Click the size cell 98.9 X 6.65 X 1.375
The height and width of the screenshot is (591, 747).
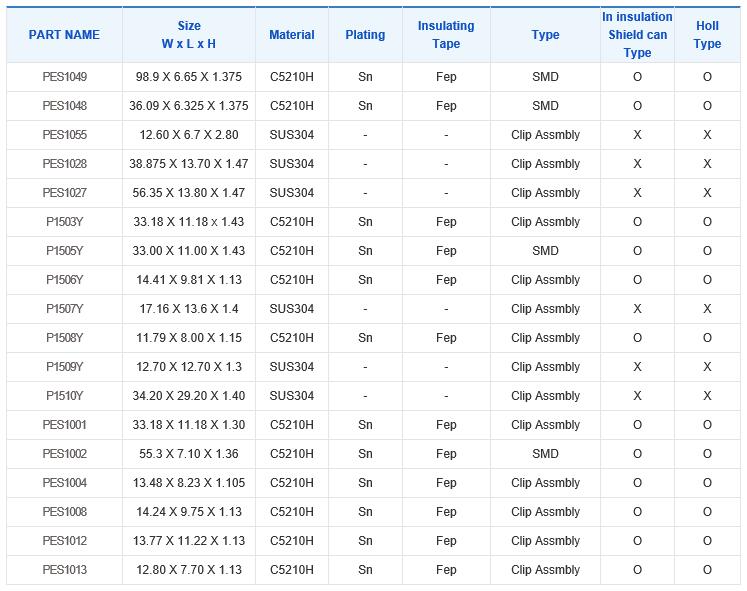pyautogui.click(x=189, y=77)
